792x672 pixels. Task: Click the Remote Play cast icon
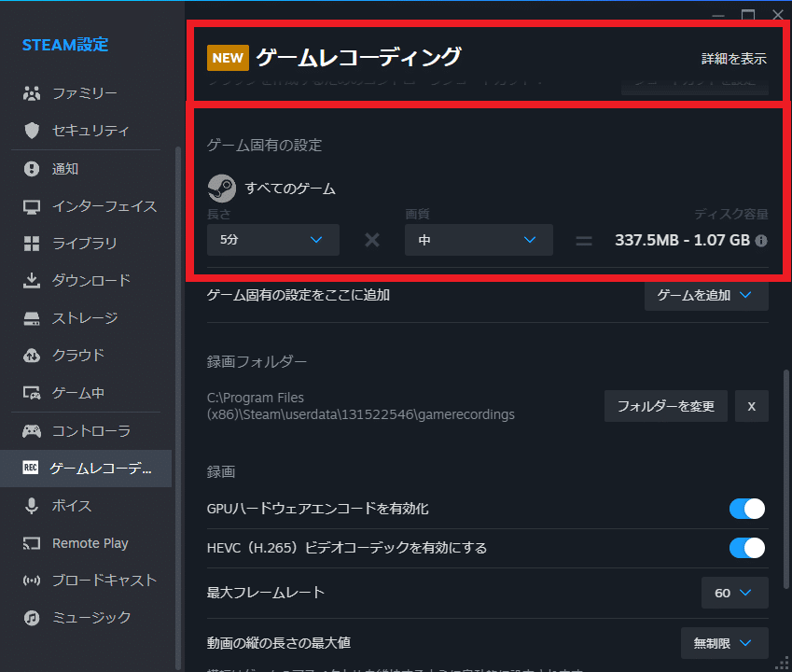click(x=32, y=543)
